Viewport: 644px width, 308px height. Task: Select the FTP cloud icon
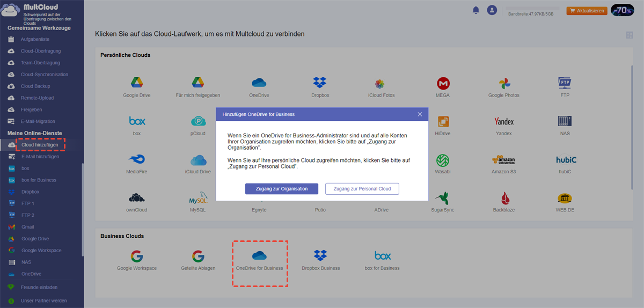(x=565, y=87)
